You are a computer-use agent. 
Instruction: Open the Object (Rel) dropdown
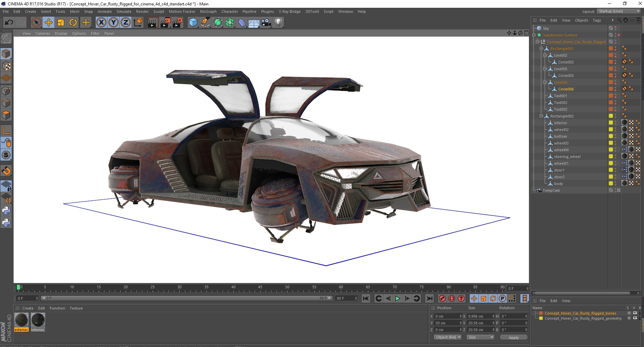click(448, 337)
